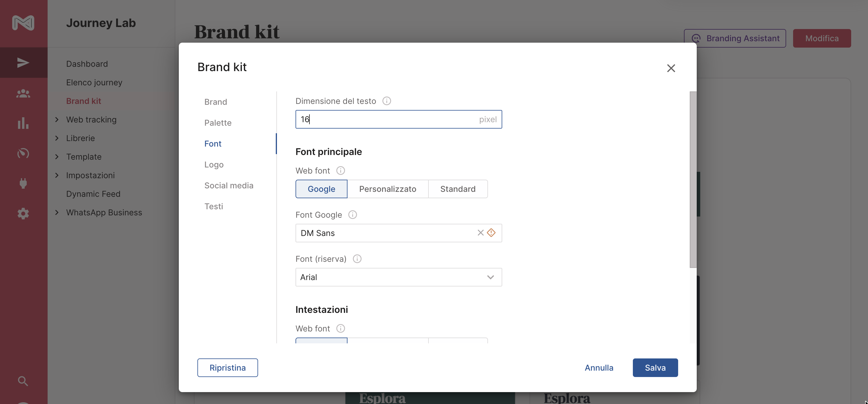
Task: Open the search magnifier icon in sidebar
Action: (23, 381)
